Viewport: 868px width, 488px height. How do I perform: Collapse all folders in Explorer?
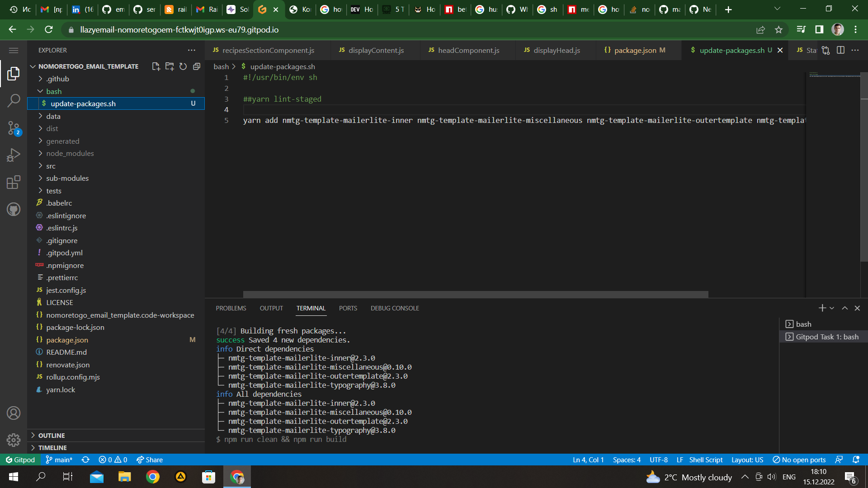coord(197,66)
